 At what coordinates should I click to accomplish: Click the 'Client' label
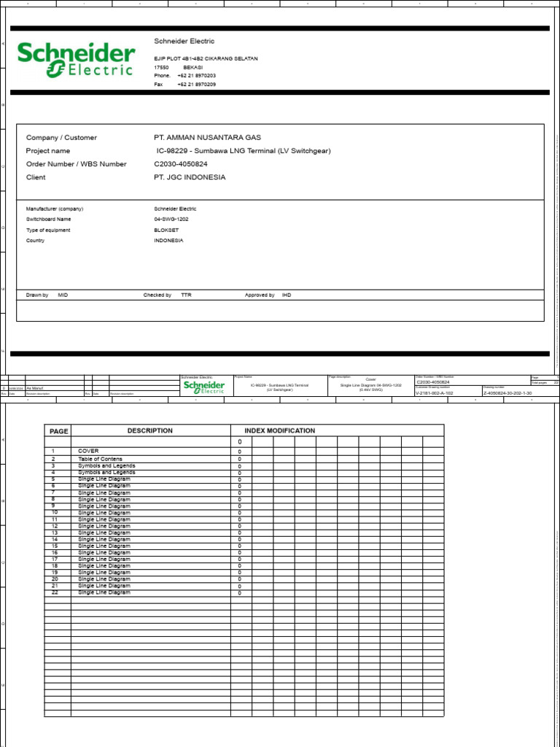click(36, 177)
